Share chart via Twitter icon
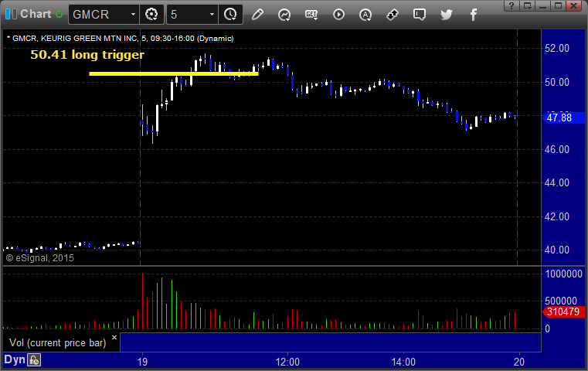Viewport: 588px width, 371px height. (x=447, y=15)
